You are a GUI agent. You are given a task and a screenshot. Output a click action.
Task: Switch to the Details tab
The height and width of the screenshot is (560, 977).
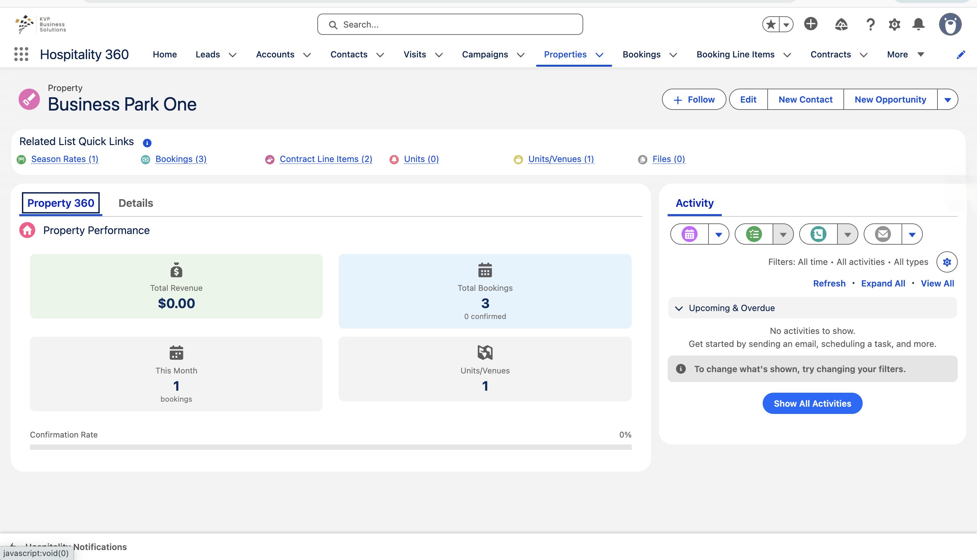coord(136,203)
